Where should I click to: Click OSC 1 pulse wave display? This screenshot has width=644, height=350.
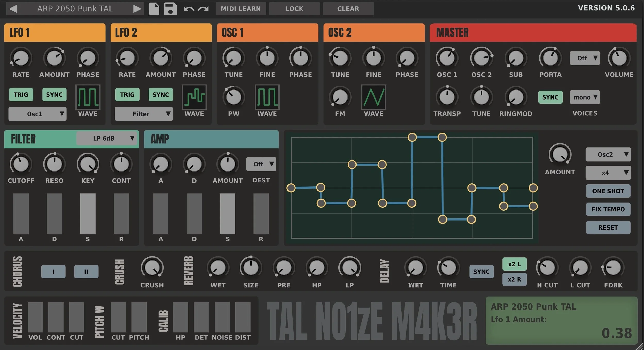267,97
